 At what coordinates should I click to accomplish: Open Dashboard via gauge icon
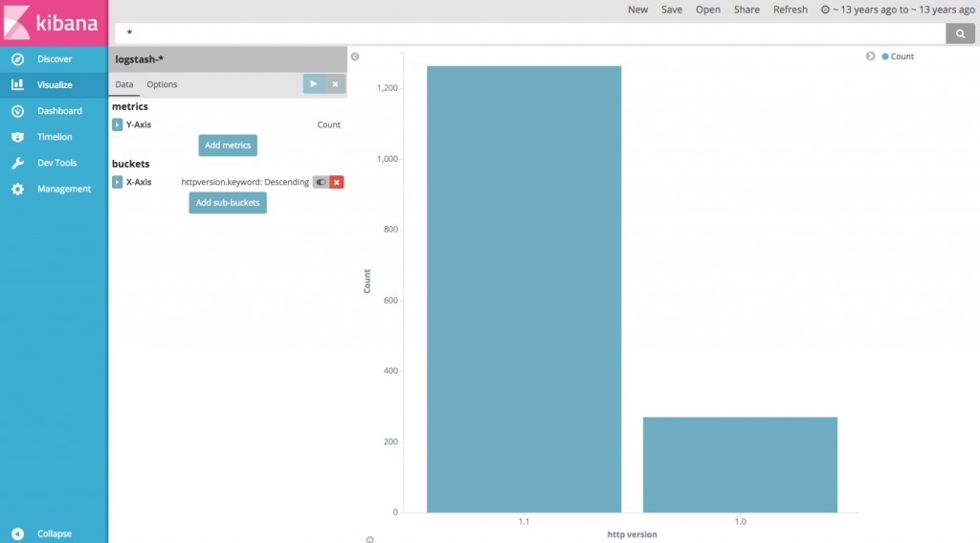(x=17, y=111)
